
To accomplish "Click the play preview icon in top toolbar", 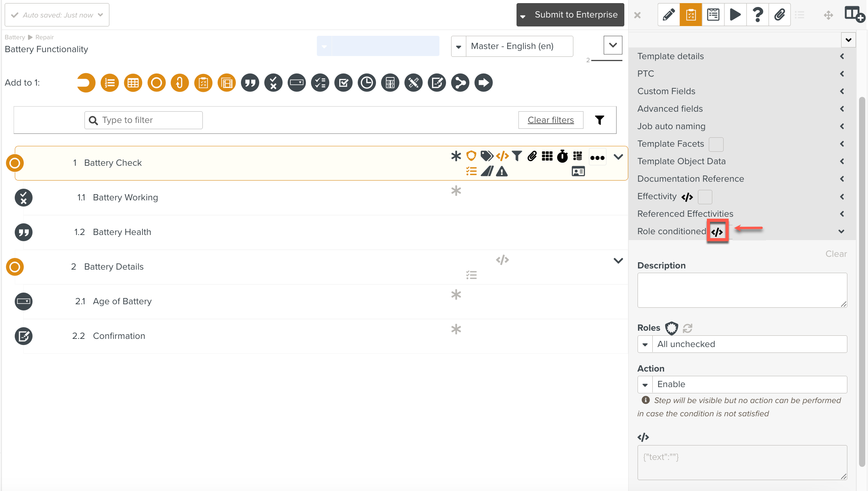I will point(735,15).
